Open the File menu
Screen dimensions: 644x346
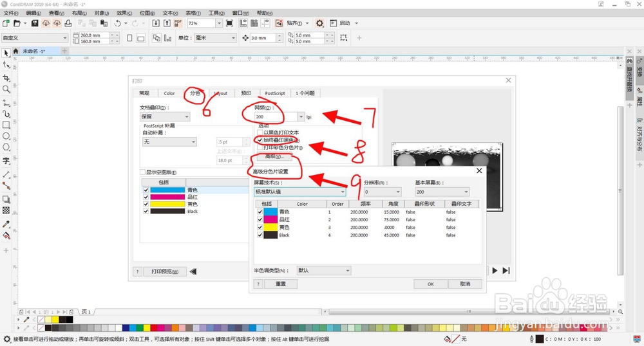tap(11, 13)
